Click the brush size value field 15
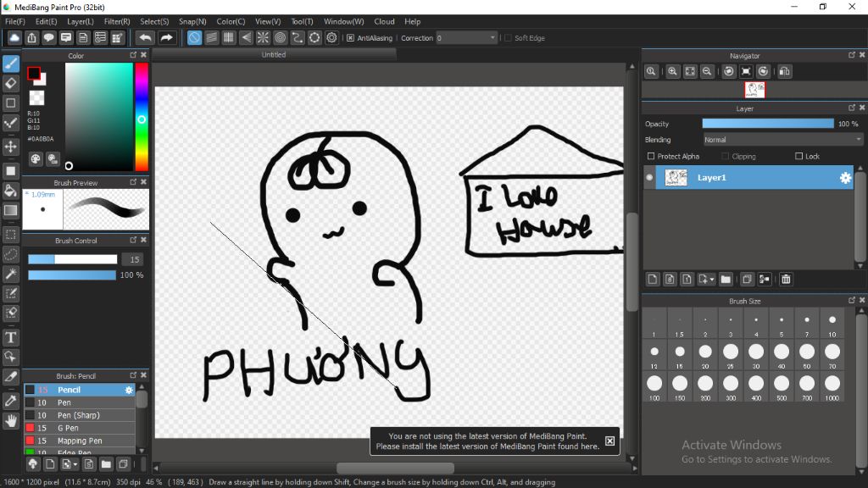Screen dimensions: 868x488 click(133, 259)
